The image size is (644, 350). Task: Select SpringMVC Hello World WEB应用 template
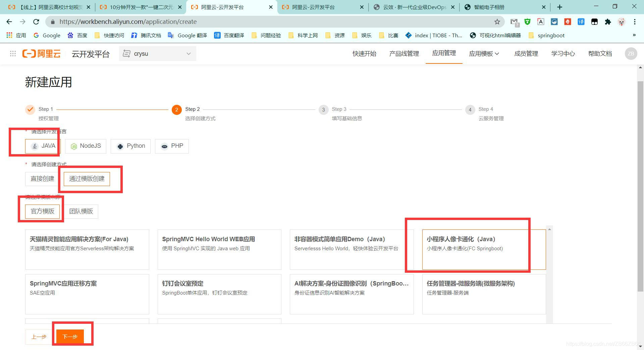click(219, 250)
